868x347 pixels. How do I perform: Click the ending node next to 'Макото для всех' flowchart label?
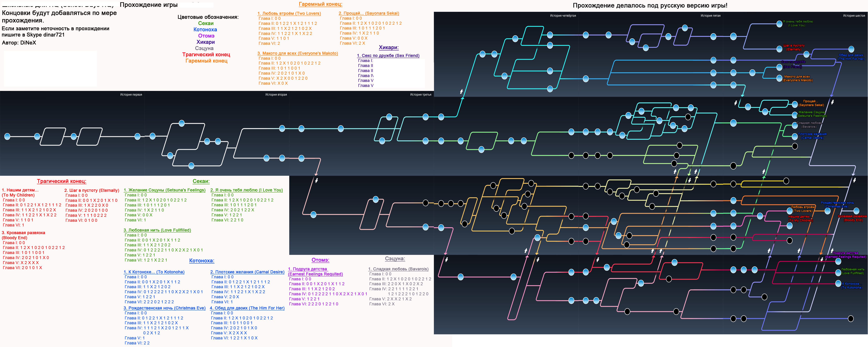(779, 78)
